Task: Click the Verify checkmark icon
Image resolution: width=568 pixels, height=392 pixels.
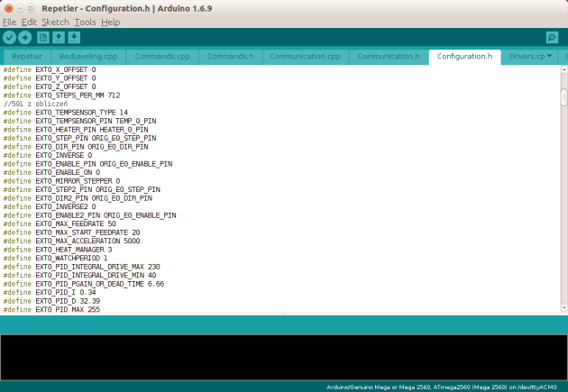Action: click(x=9, y=37)
